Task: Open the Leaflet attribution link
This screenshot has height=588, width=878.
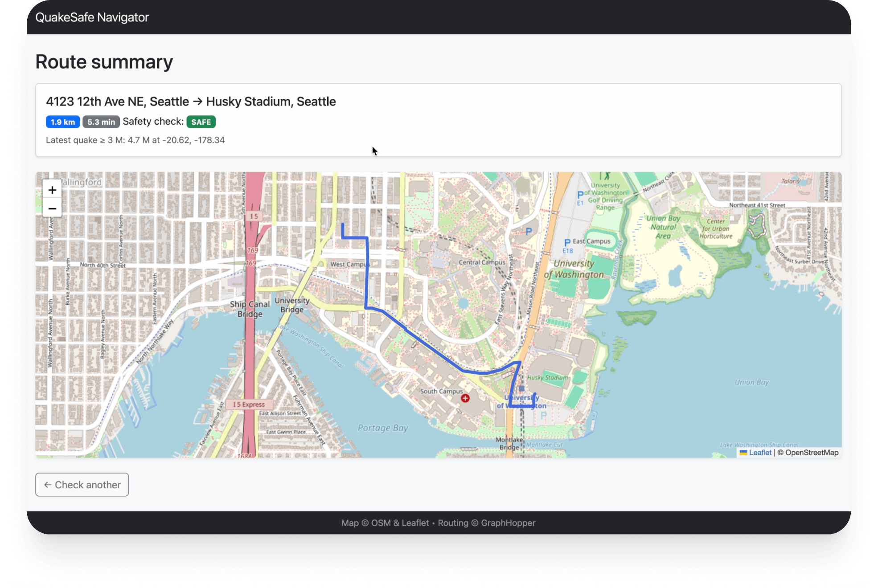Action: 760,453
